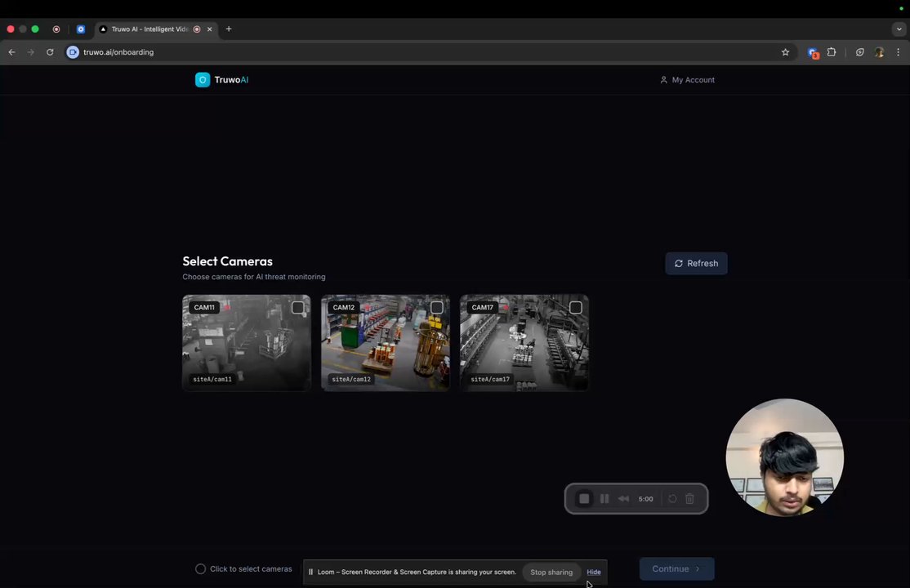This screenshot has width=910, height=588.
Task: Click the extension icon with red badge
Action: 813,53
